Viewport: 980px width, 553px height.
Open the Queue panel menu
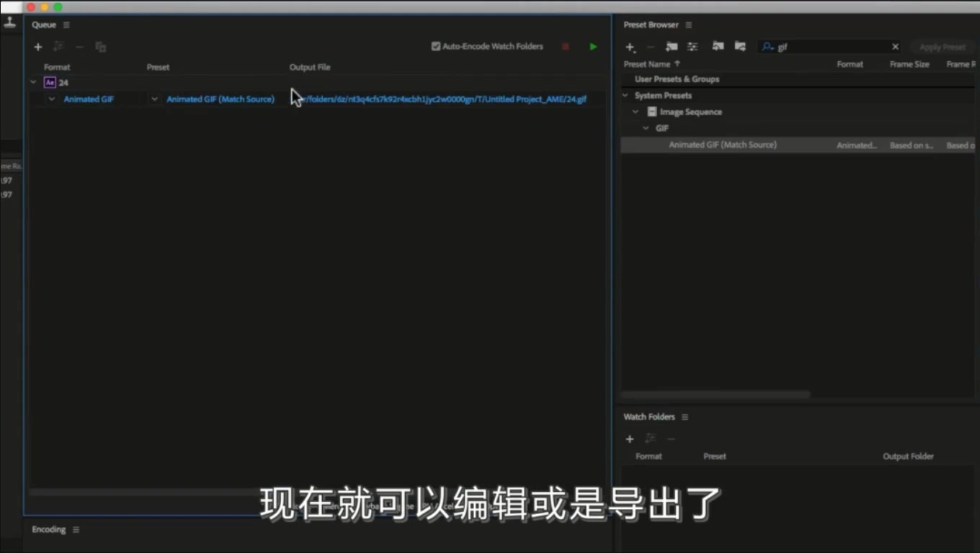click(65, 24)
